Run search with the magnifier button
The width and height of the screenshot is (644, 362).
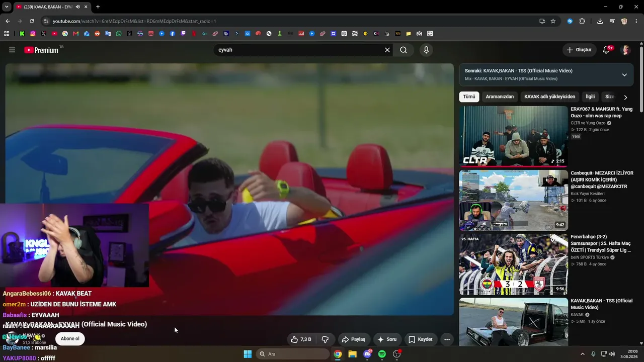click(x=404, y=50)
